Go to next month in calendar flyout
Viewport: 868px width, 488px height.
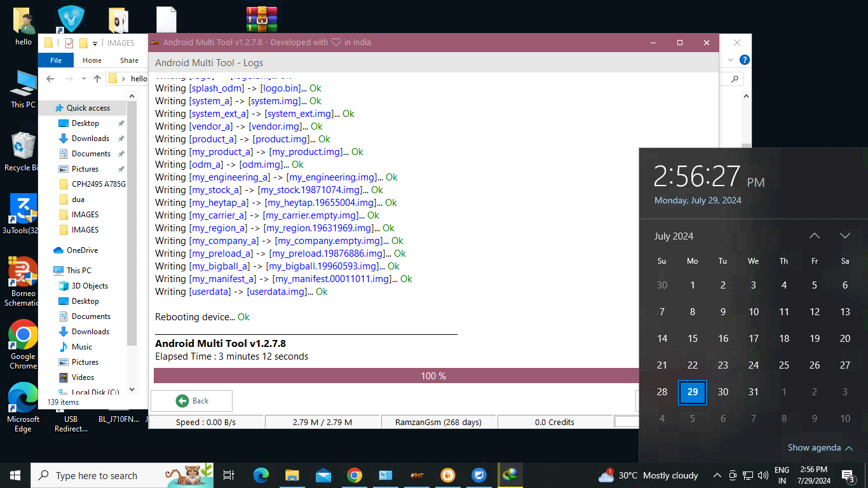[x=845, y=236]
